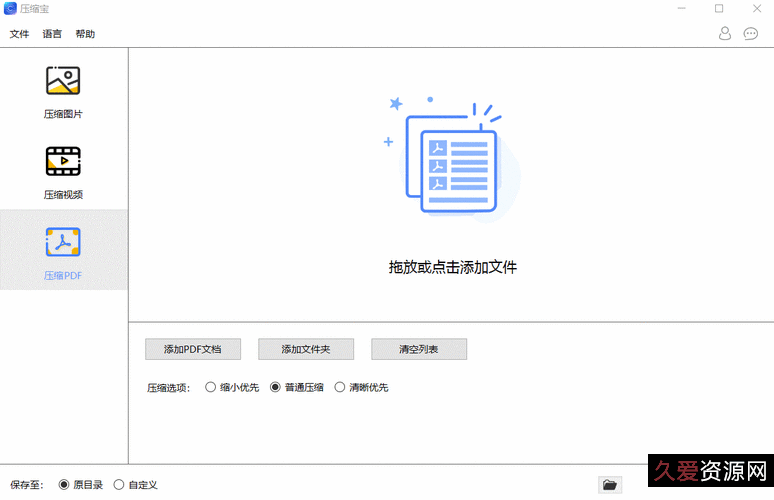Image resolution: width=774 pixels, height=500 pixels.
Task: Select the 压缩PDF sidebar icon
Action: (63, 242)
